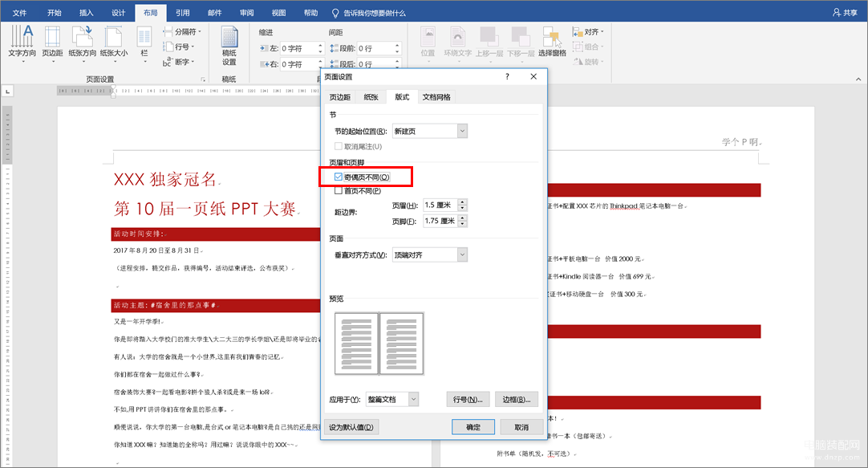
Task: Open the 应用于 dropdown
Action: 392,399
